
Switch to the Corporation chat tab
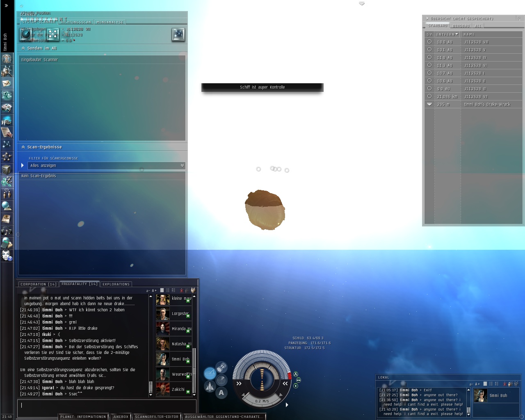click(x=39, y=284)
